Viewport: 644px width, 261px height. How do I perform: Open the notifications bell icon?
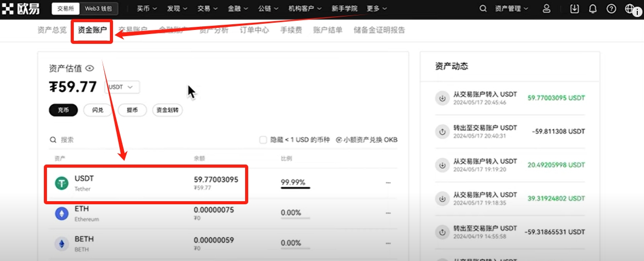[x=593, y=9]
